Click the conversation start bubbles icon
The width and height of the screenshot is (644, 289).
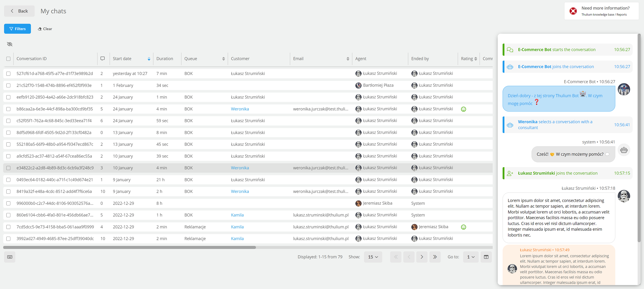(x=510, y=50)
